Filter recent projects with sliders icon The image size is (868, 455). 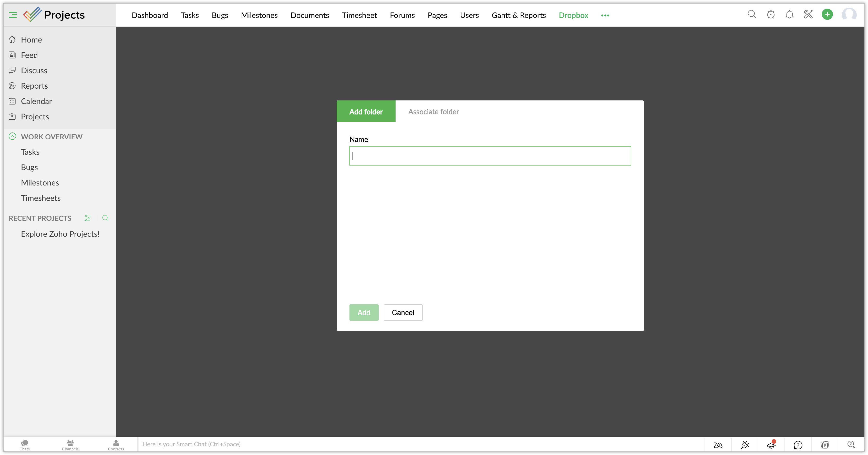(87, 218)
